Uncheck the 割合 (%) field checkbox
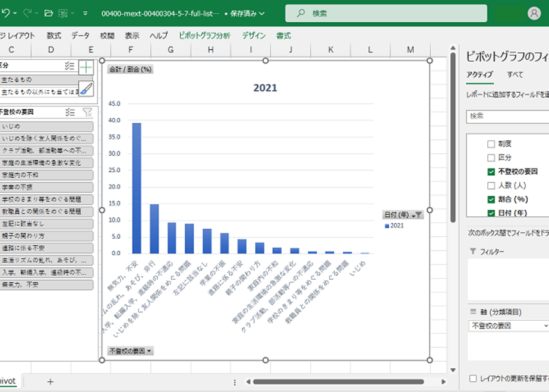The width and height of the screenshot is (549, 392). [491, 200]
